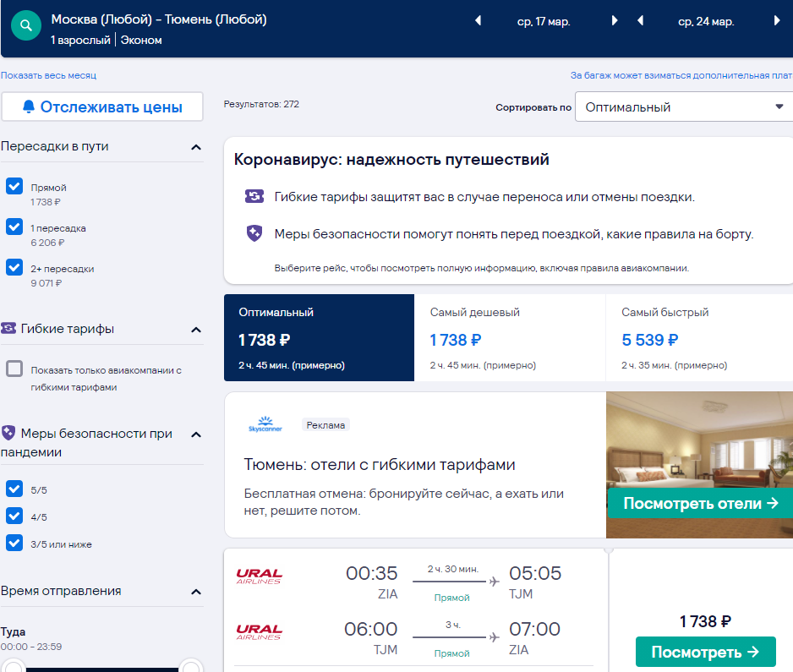
Task: Select the Самый быстрый results tab
Action: 699,337
